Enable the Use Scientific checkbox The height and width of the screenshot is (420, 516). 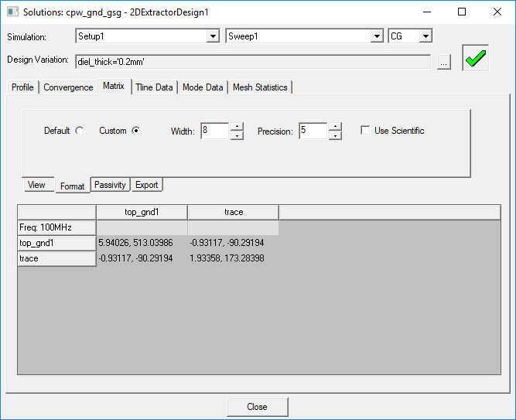point(366,131)
